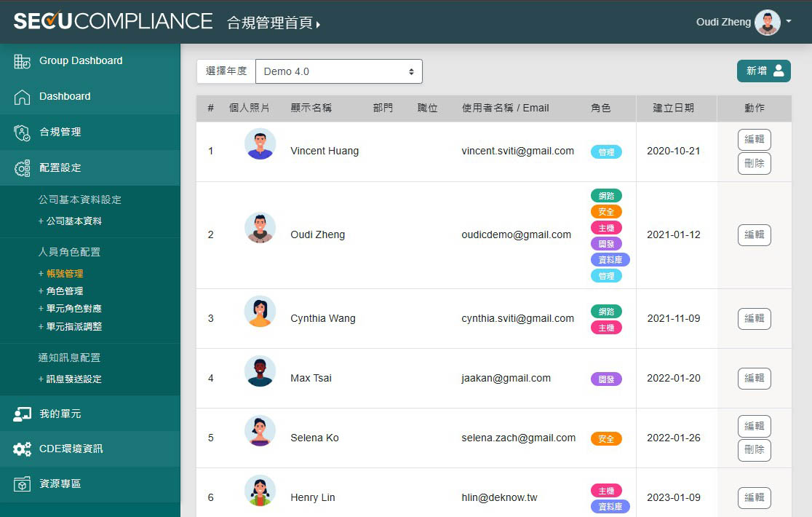Screen dimensions: 812x517
Task: Click 編輯 button for Cynthia Wang
Action: 754,319
